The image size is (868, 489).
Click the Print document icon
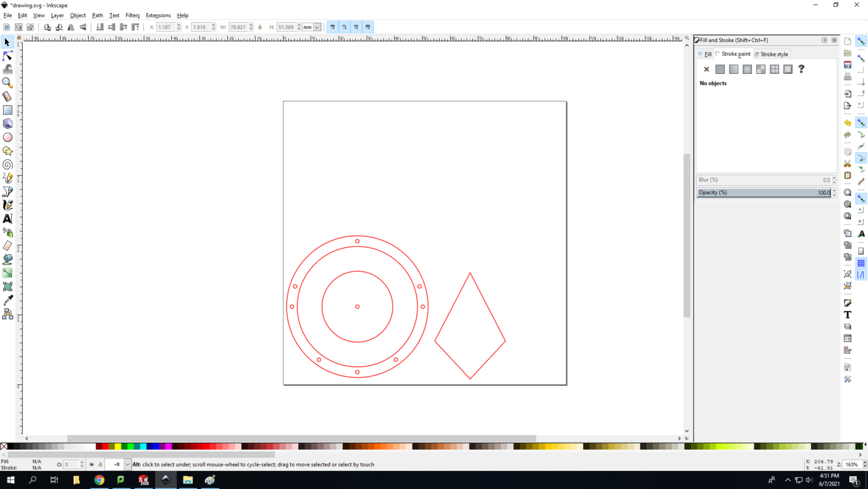(848, 76)
